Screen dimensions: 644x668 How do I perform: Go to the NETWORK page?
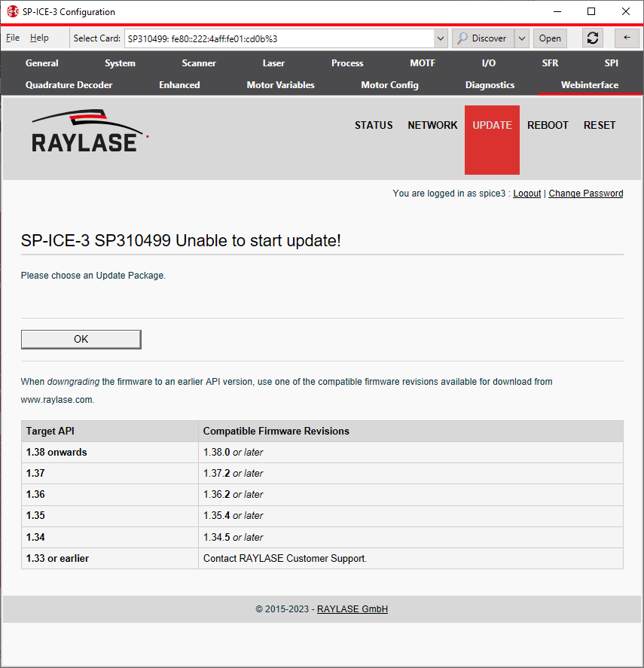(432, 125)
